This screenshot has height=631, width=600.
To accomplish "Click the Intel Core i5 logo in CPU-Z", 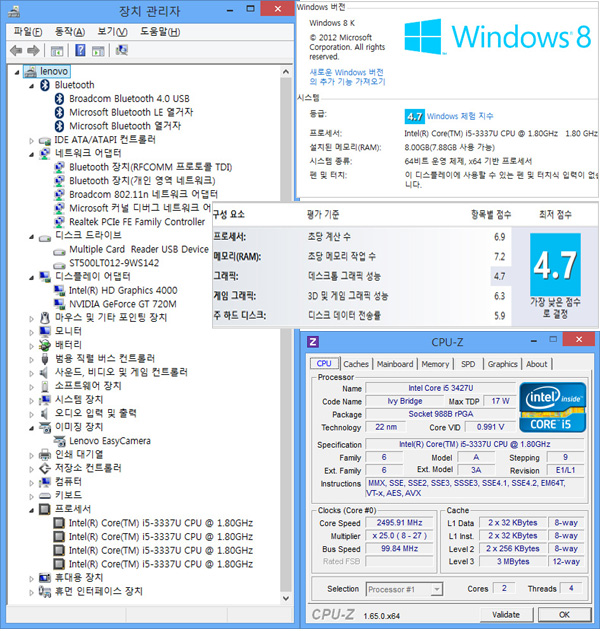I will [x=552, y=407].
